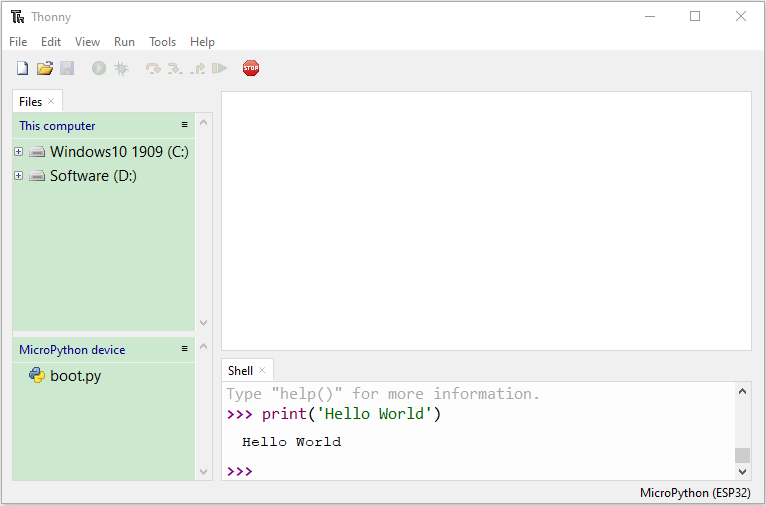Start debugging with the bug icon

121,68
